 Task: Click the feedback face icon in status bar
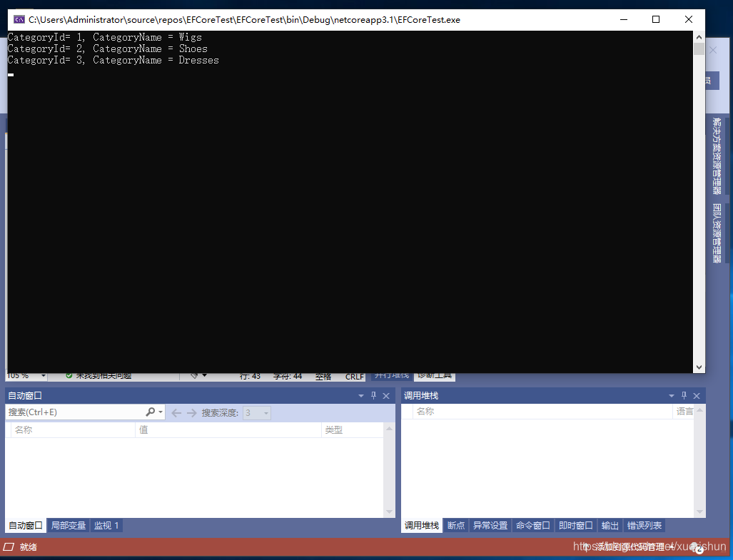696,547
